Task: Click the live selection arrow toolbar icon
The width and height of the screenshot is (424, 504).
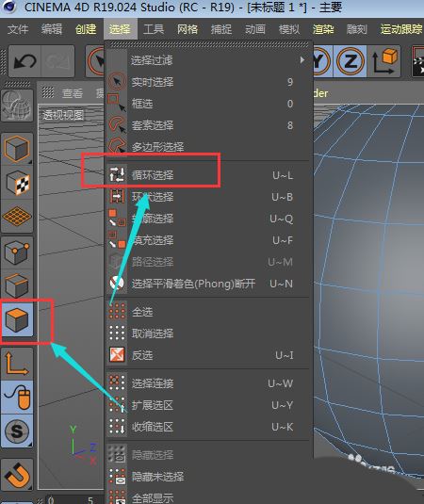Action: click(x=96, y=61)
